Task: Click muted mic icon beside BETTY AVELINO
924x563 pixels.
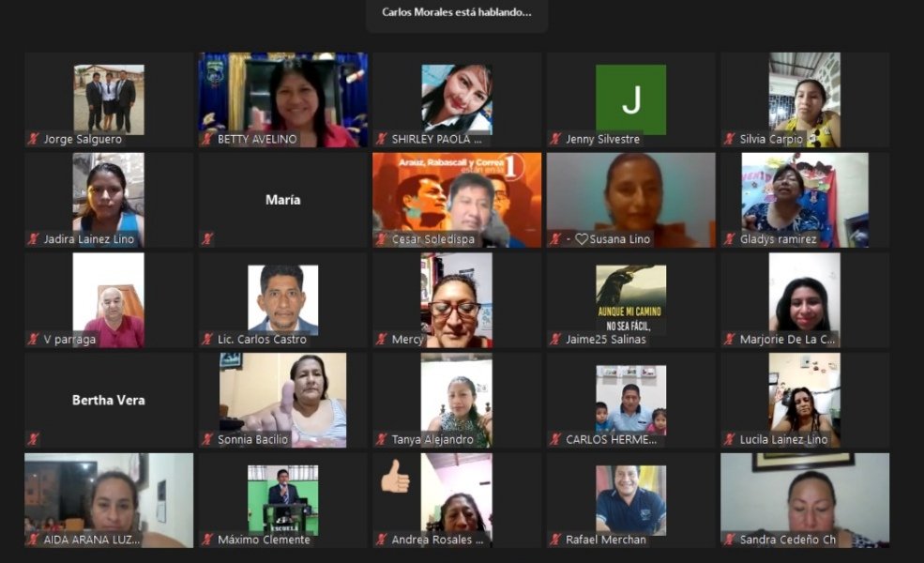Action: 206,139
